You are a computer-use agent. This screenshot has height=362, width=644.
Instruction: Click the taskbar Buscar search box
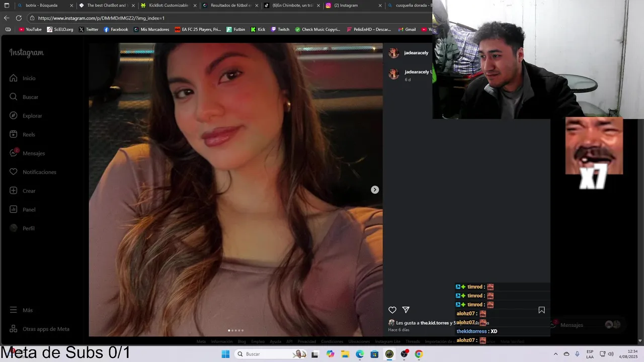272,354
